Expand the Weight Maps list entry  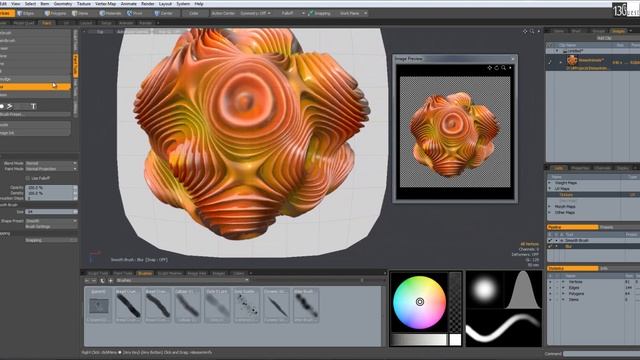click(x=550, y=183)
